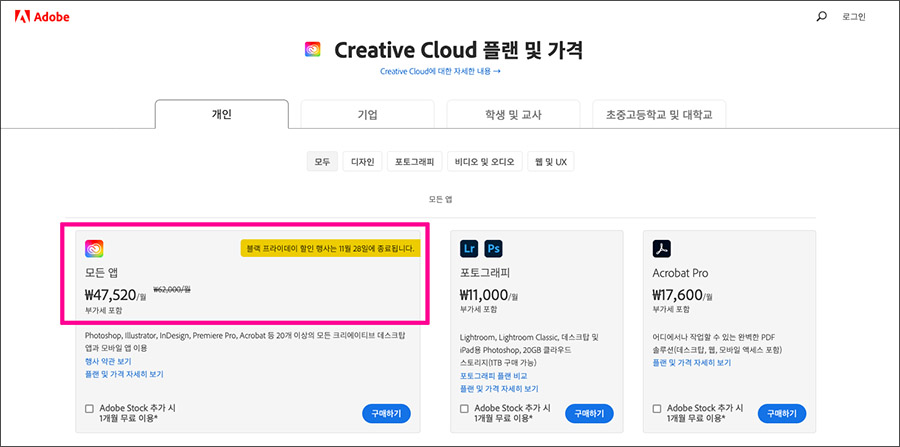Switch to the 기업 tab

(367, 114)
